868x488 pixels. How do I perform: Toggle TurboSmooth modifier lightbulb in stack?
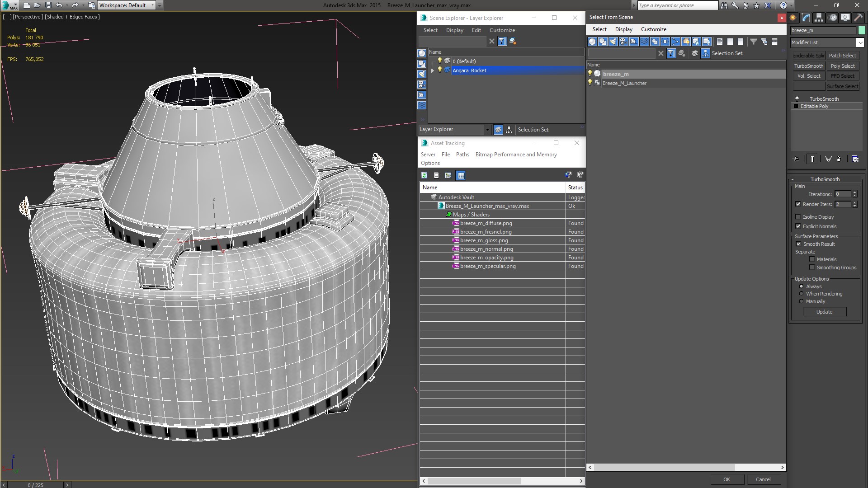coord(797,99)
